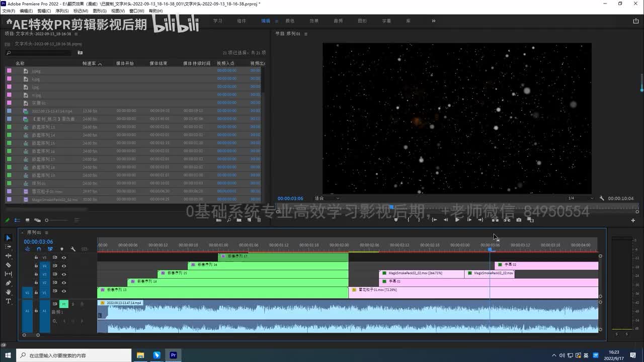The width and height of the screenshot is (644, 362).
Task: Click Add Marker in the timeline header
Action: click(x=62, y=249)
